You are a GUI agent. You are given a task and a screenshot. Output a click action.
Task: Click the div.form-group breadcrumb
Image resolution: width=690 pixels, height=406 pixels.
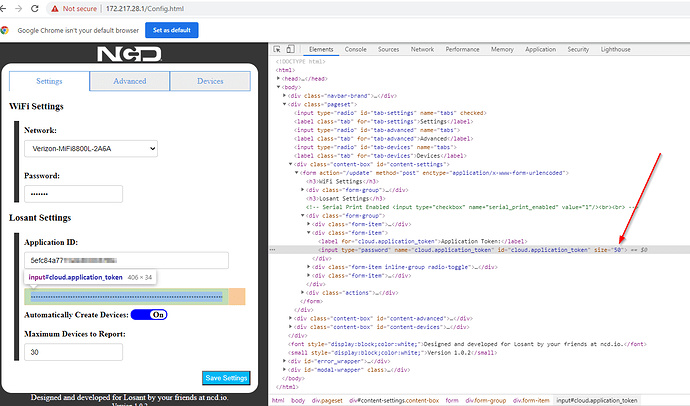point(486,400)
